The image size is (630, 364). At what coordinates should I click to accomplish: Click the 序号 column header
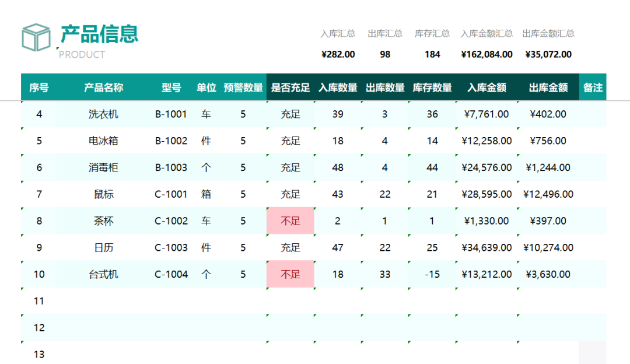point(39,87)
